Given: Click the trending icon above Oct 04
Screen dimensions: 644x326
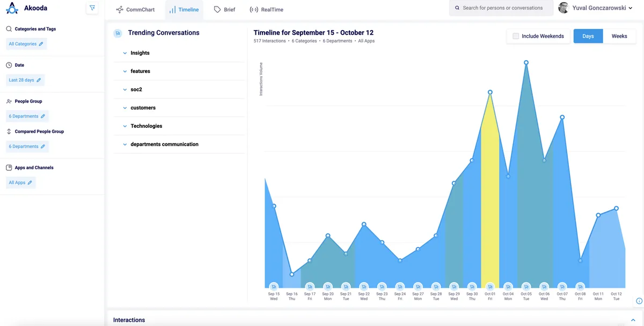Looking at the screenshot, I should [x=508, y=287].
